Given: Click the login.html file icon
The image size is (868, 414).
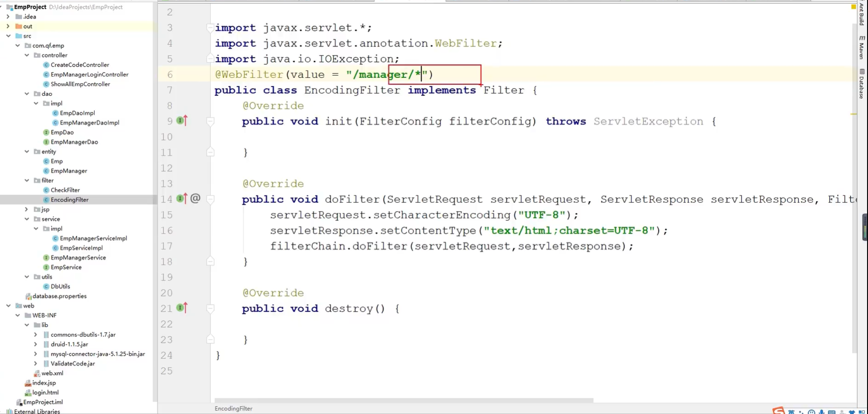Looking at the screenshot, I should pyautogui.click(x=28, y=393).
